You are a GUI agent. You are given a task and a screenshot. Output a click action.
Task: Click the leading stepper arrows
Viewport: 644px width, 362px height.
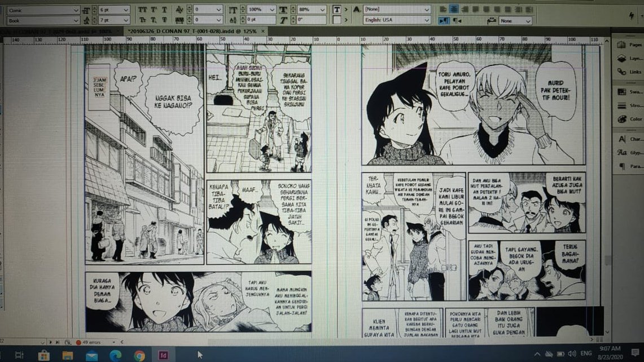[x=95, y=20]
